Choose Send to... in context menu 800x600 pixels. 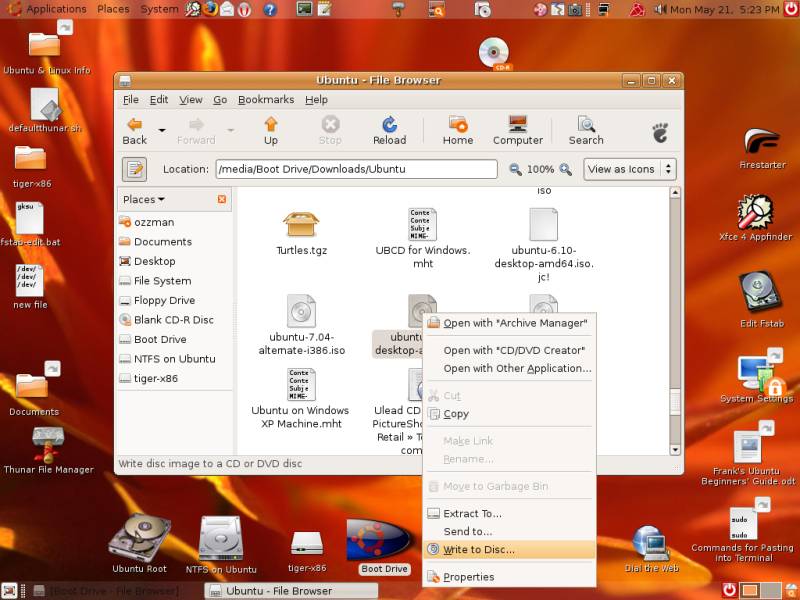coord(510,532)
